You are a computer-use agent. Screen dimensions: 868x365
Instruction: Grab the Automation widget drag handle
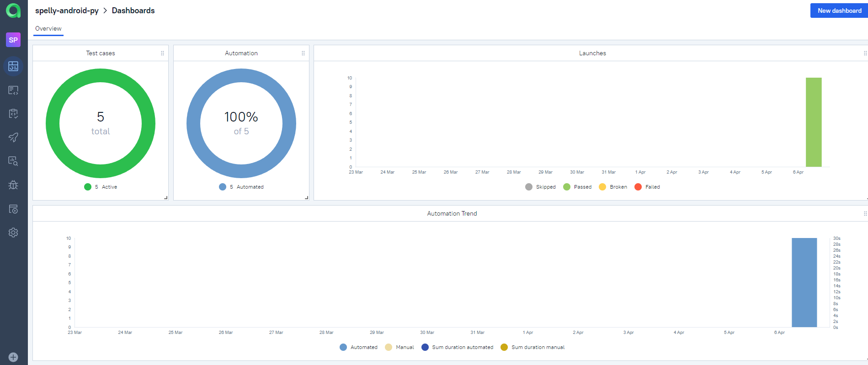click(x=303, y=53)
